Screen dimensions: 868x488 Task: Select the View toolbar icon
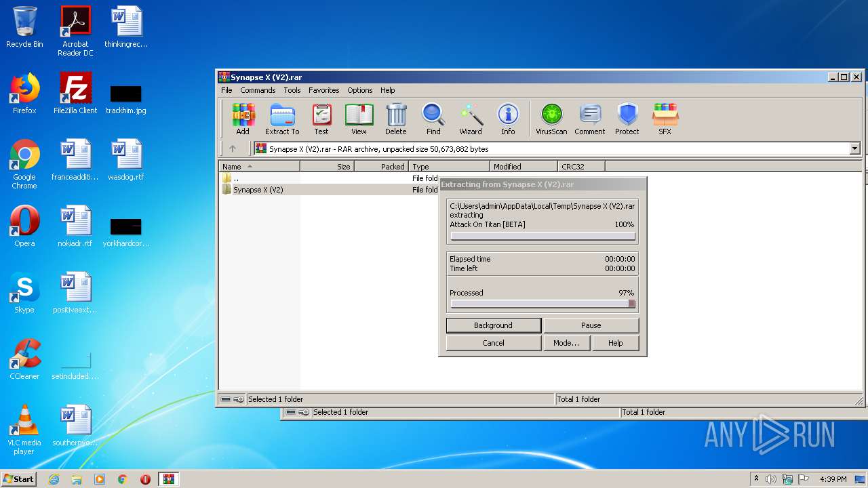point(359,119)
